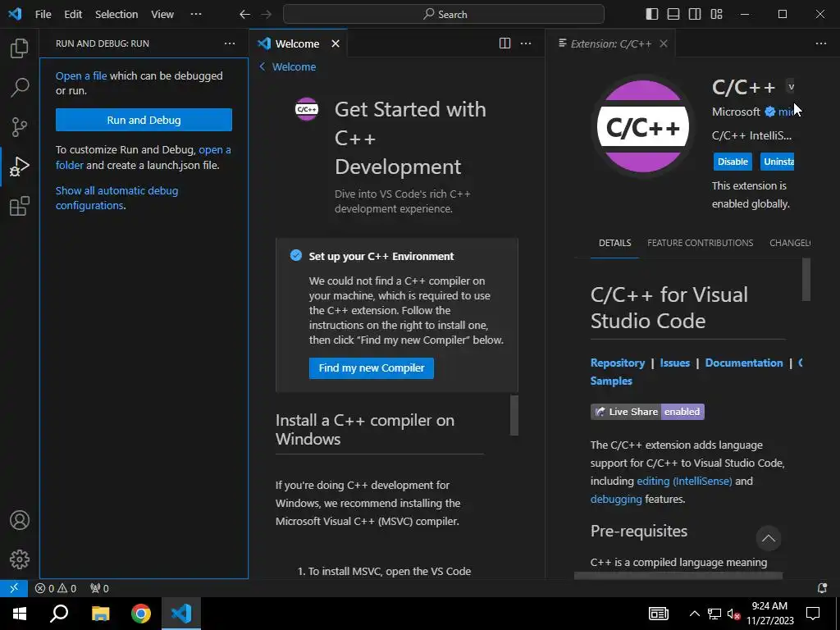Click the Search command center field
Screen dimensions: 840x630
click(x=444, y=15)
